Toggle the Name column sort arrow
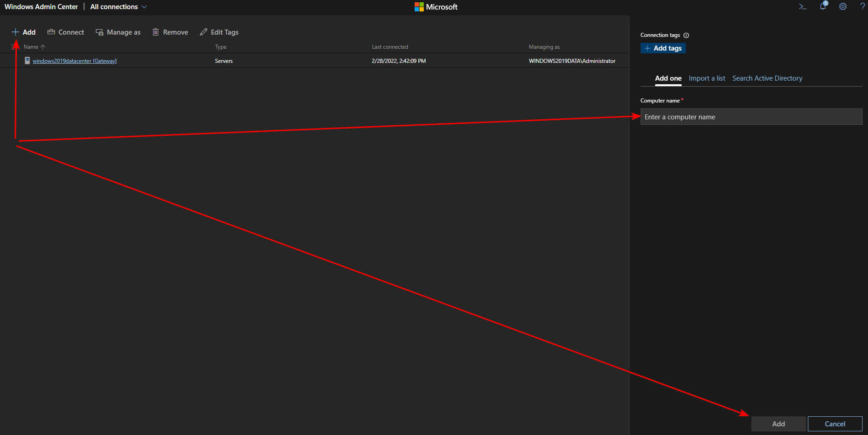Image resolution: width=868 pixels, height=435 pixels. tap(43, 46)
